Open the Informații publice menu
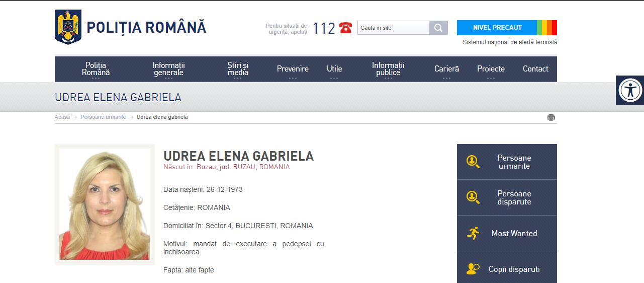Viewport: 644px width, 283px height. [388, 69]
